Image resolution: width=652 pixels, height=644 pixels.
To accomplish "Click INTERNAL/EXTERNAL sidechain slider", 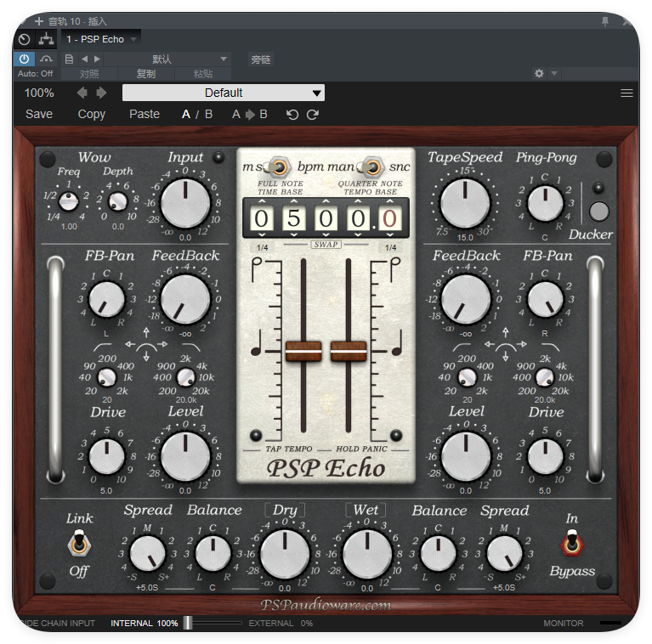I will pyautogui.click(x=188, y=623).
